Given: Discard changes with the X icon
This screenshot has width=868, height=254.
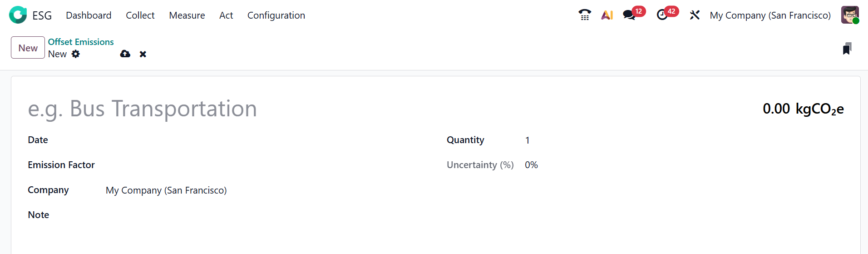Looking at the screenshot, I should [x=143, y=54].
